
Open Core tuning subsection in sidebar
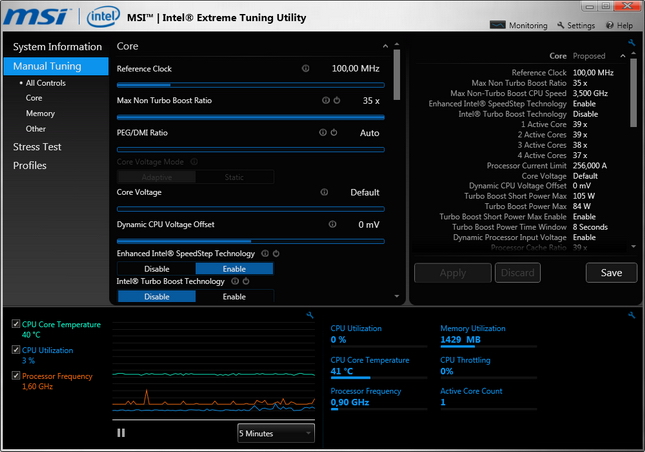click(x=34, y=98)
